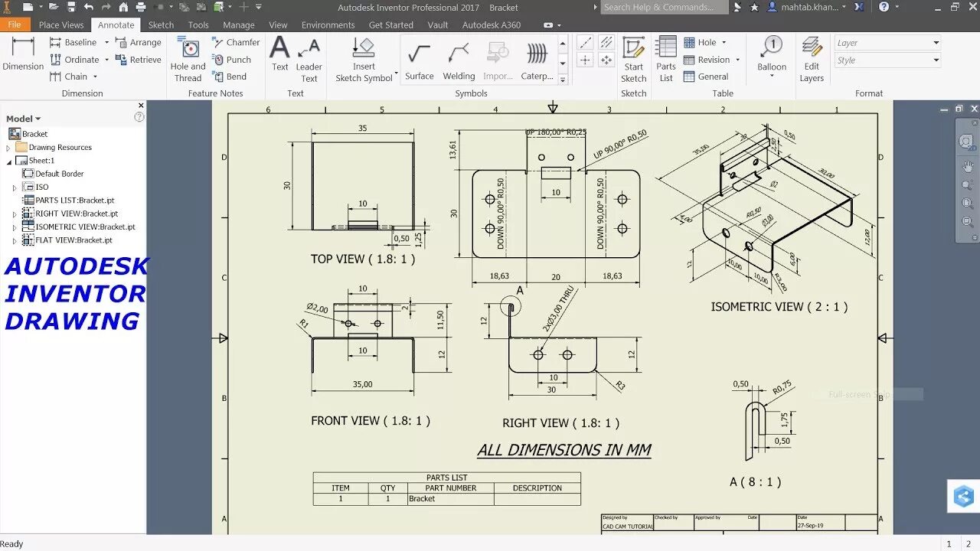Image resolution: width=980 pixels, height=551 pixels.
Task: Click the Help question mark button
Action: [884, 7]
